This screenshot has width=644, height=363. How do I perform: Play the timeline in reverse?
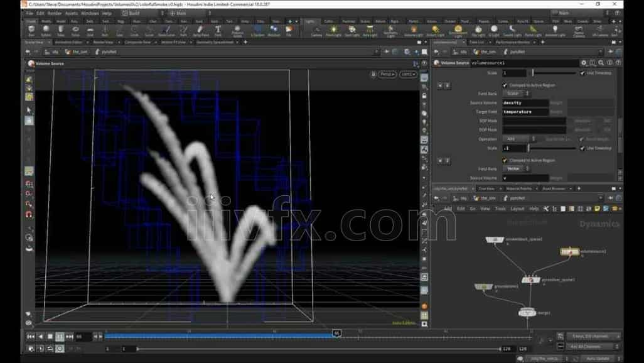(40, 337)
